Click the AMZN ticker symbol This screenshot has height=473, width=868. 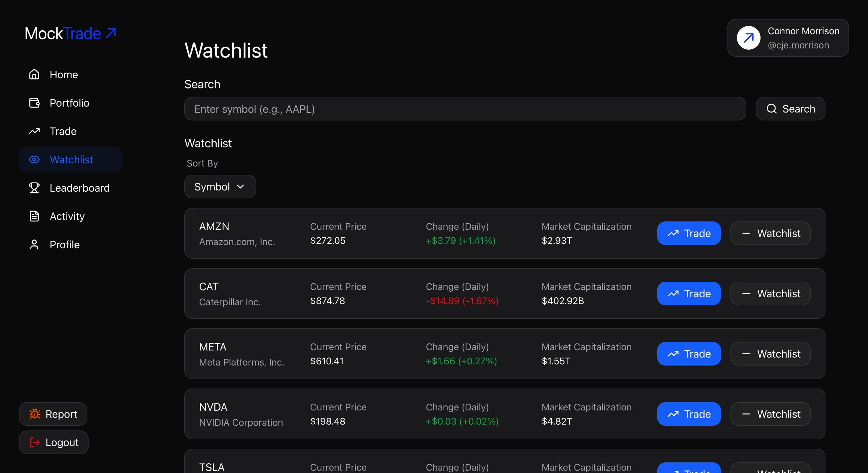tap(214, 226)
